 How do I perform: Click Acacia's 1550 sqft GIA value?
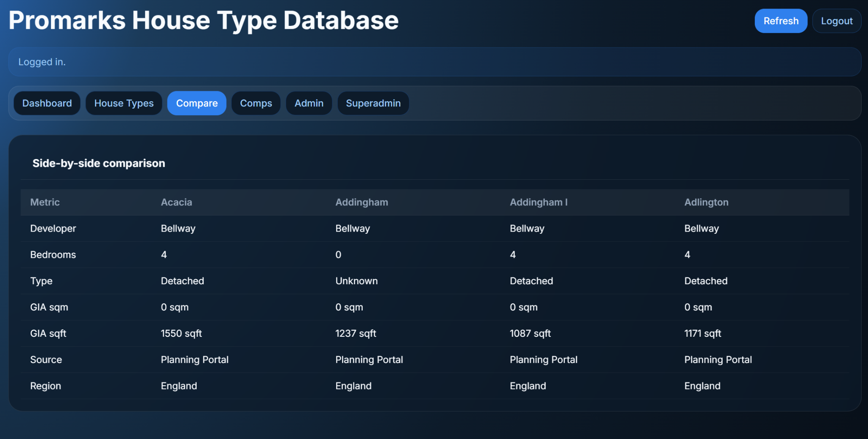coord(181,333)
